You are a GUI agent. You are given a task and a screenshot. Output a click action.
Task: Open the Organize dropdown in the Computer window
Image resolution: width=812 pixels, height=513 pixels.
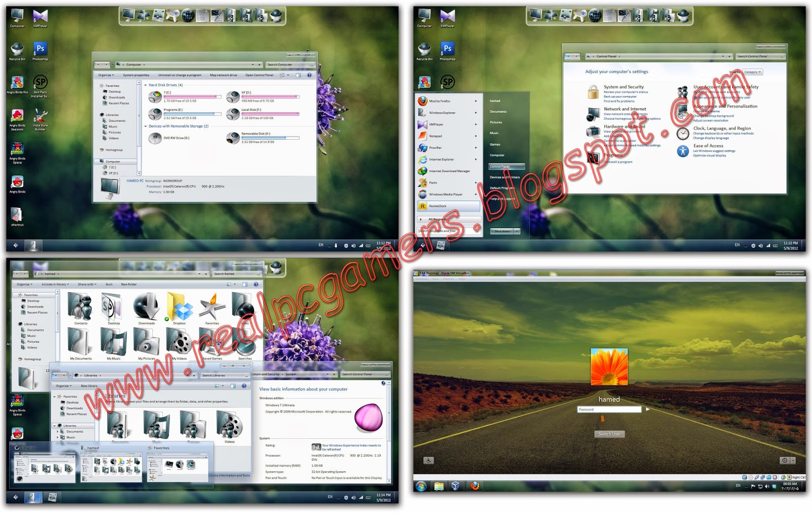tap(106, 75)
